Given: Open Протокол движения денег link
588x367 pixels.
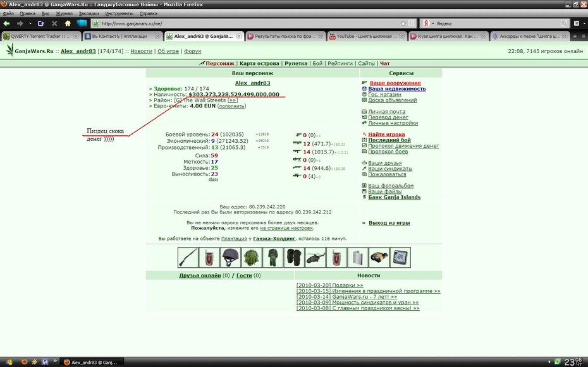Looking at the screenshot, I should [403, 146].
